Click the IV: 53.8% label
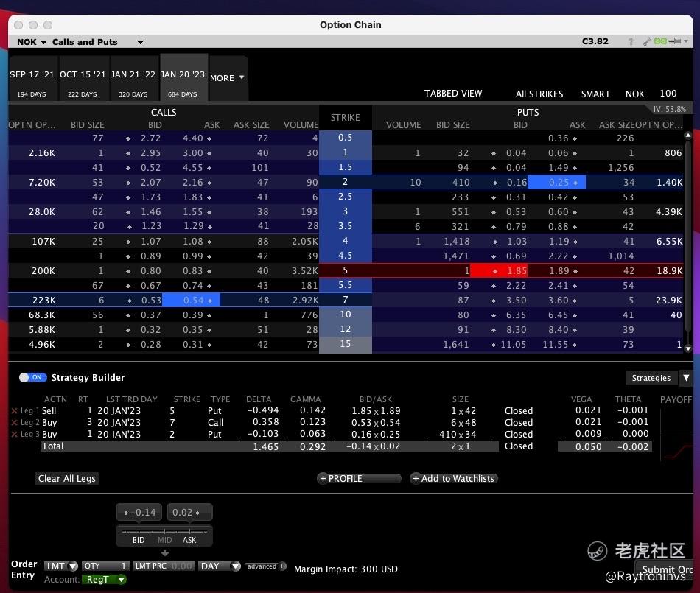The height and width of the screenshot is (593, 700). tap(669, 109)
